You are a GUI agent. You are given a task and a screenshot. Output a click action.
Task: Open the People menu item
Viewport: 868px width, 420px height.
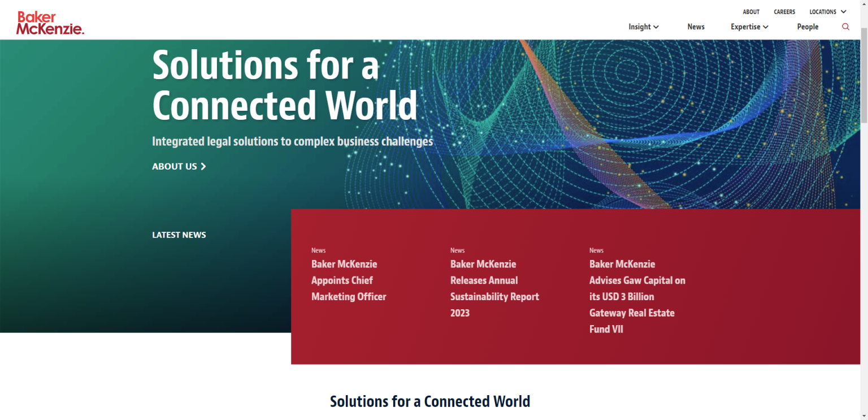[808, 27]
